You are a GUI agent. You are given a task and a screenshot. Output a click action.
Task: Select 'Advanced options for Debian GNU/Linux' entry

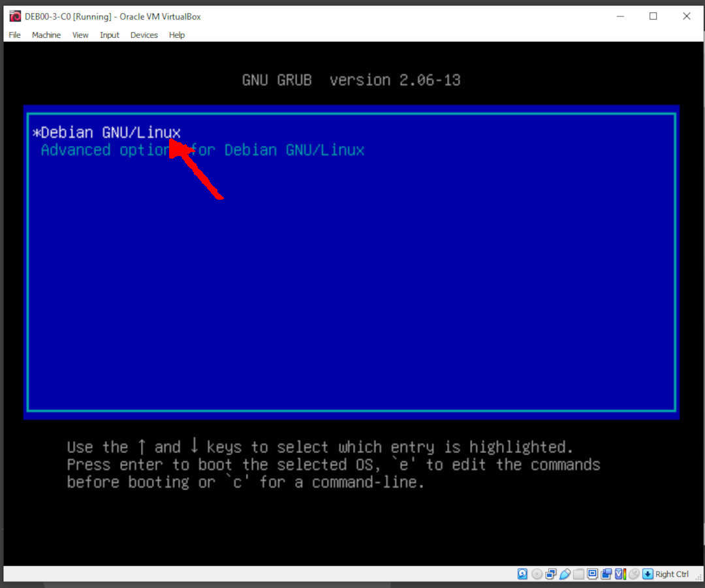click(x=202, y=150)
